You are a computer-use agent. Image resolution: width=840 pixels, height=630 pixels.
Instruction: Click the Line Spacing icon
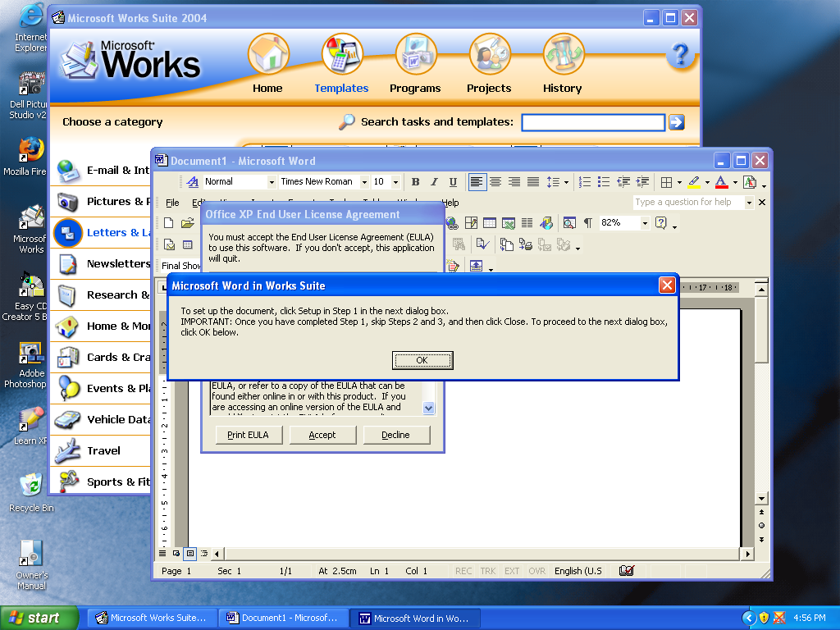[x=554, y=182]
